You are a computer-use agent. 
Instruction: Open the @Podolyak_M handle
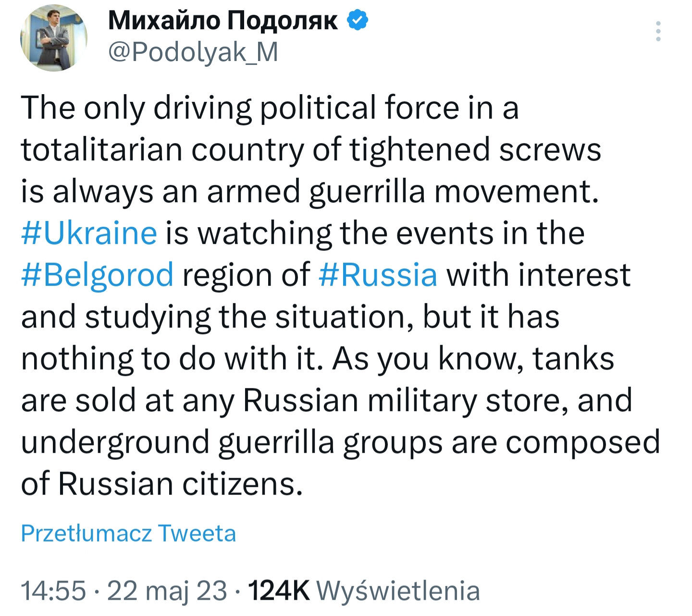coord(193,52)
